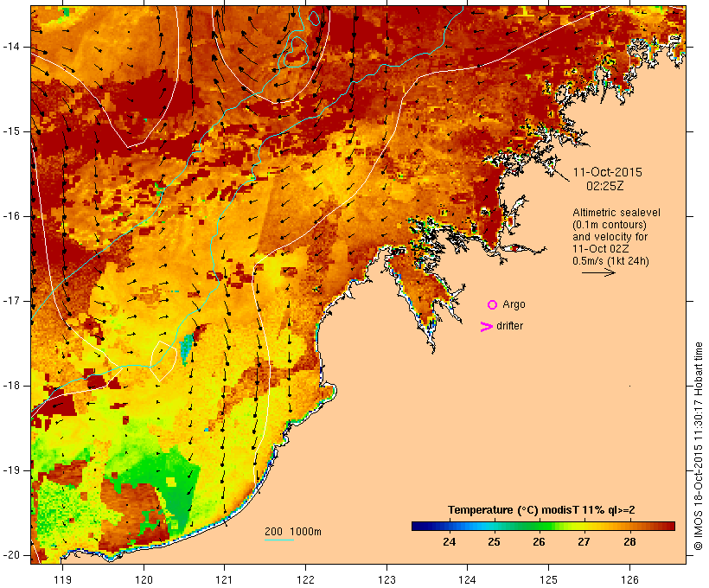
Task: Click longitude axis label 125
Action: [548, 579]
